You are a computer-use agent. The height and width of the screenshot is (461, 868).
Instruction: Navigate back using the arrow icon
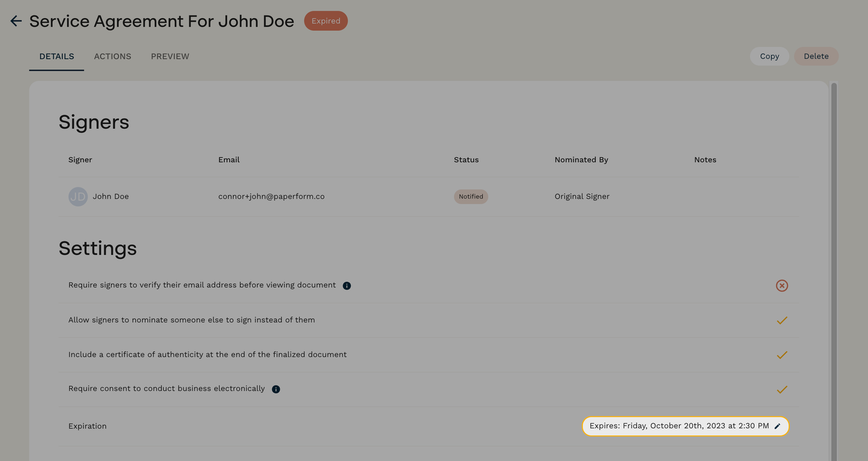point(15,20)
